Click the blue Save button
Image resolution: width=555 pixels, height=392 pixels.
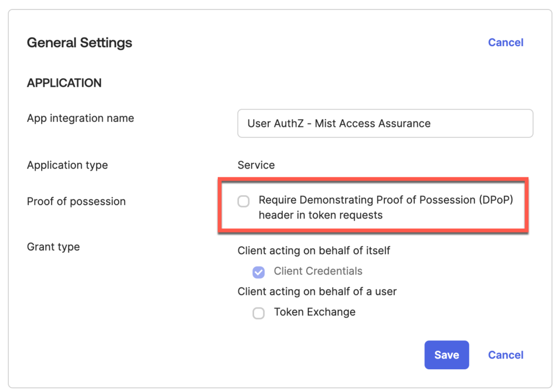pyautogui.click(x=447, y=355)
